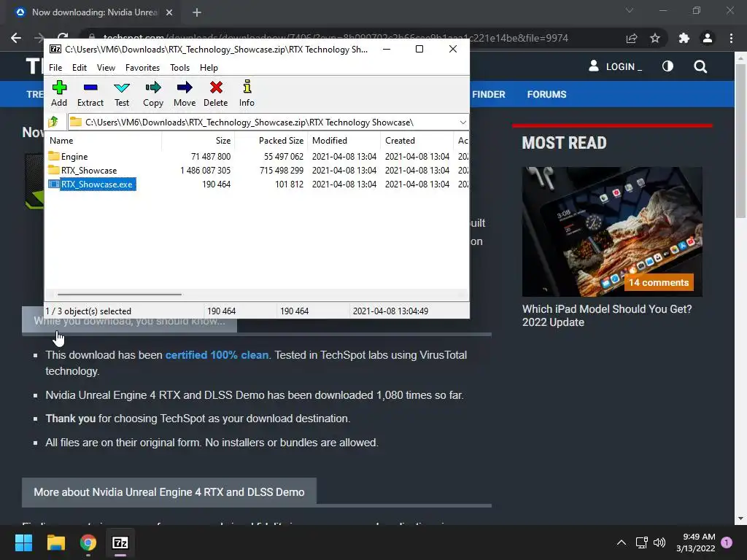Click the Move toolbar button

(x=185, y=93)
